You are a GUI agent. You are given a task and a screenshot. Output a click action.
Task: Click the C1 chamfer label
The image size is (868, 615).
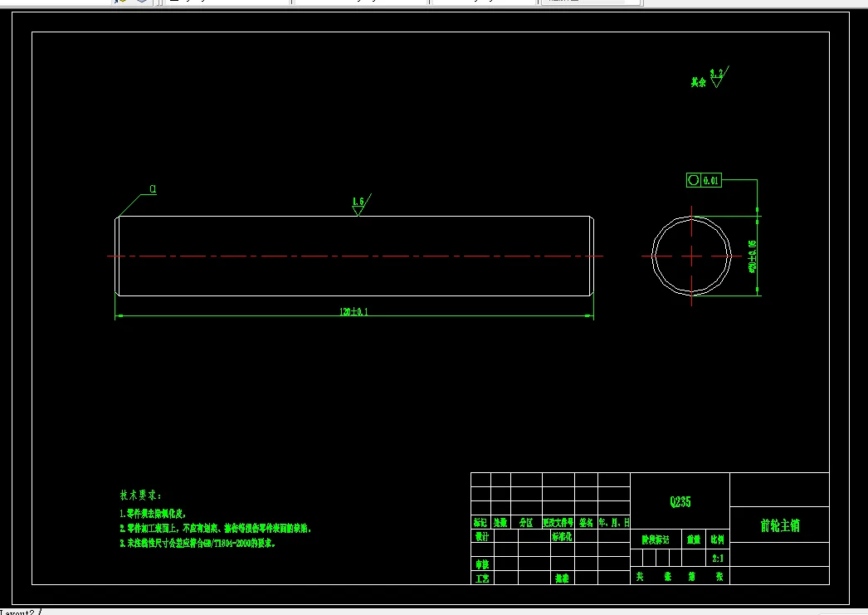pyautogui.click(x=153, y=189)
